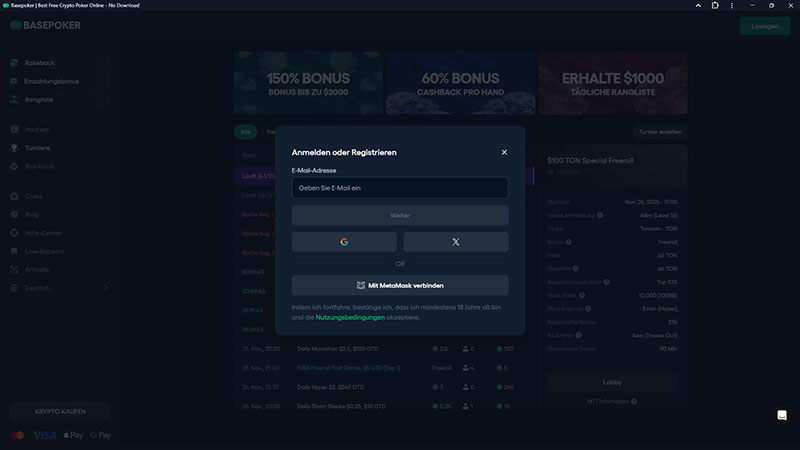This screenshot has height=450, width=800.
Task: Click the MetaMask fox icon
Action: point(361,285)
